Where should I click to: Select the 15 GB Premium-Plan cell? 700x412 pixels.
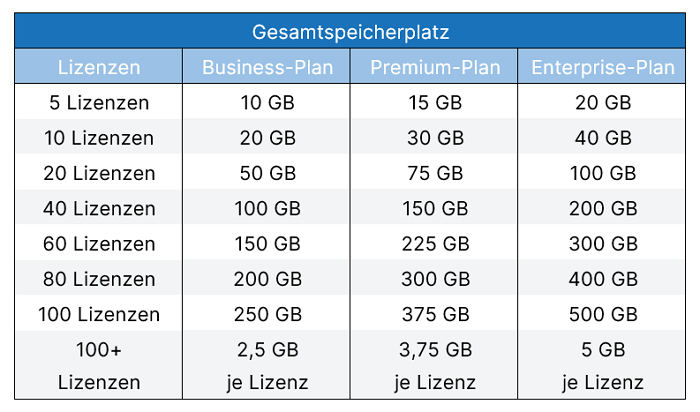coord(435,103)
